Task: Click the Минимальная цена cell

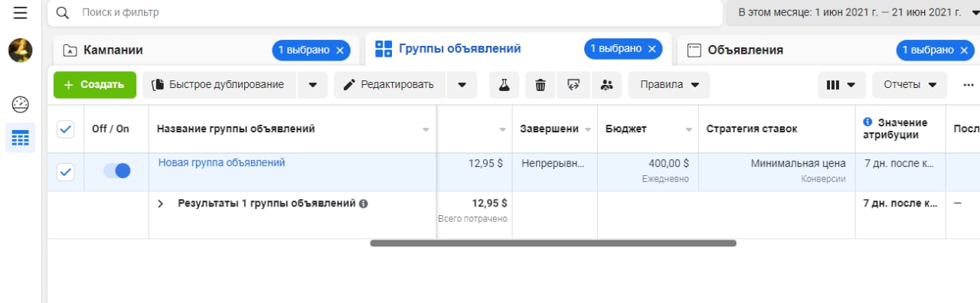Action: [x=776, y=172]
